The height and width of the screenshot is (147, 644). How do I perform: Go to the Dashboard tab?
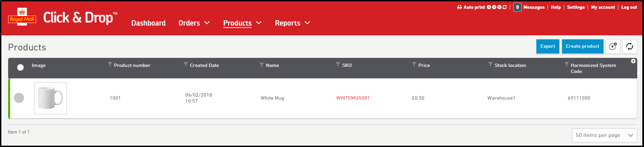pyautogui.click(x=148, y=23)
